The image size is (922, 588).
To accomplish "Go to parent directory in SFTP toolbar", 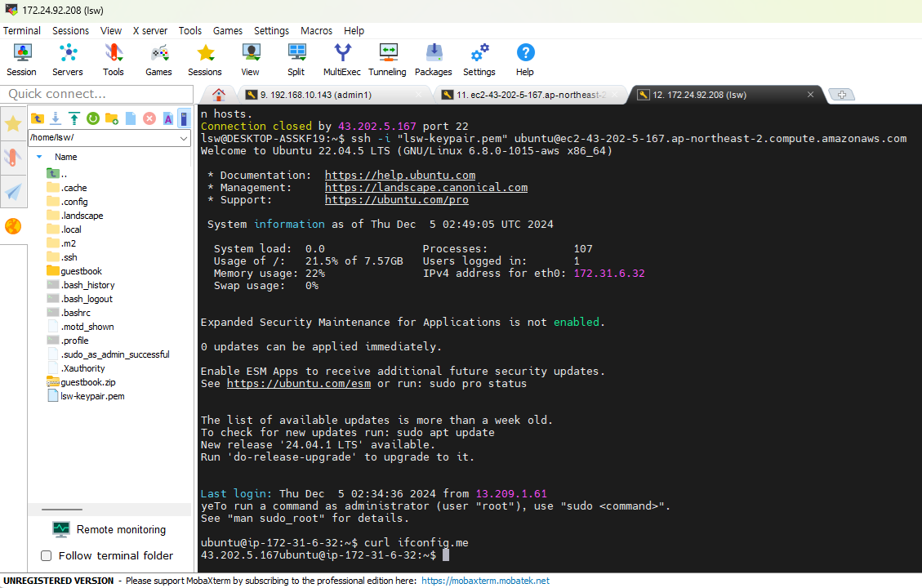I will pos(37,118).
